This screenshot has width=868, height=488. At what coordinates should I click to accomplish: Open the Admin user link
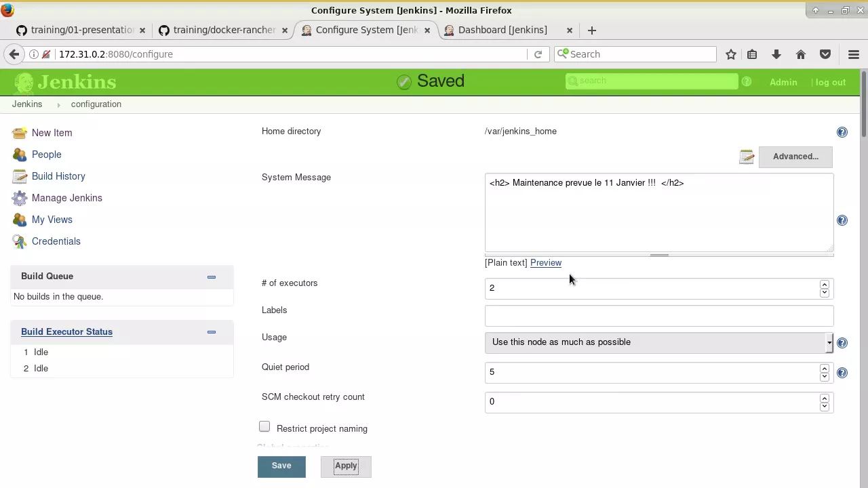click(783, 82)
